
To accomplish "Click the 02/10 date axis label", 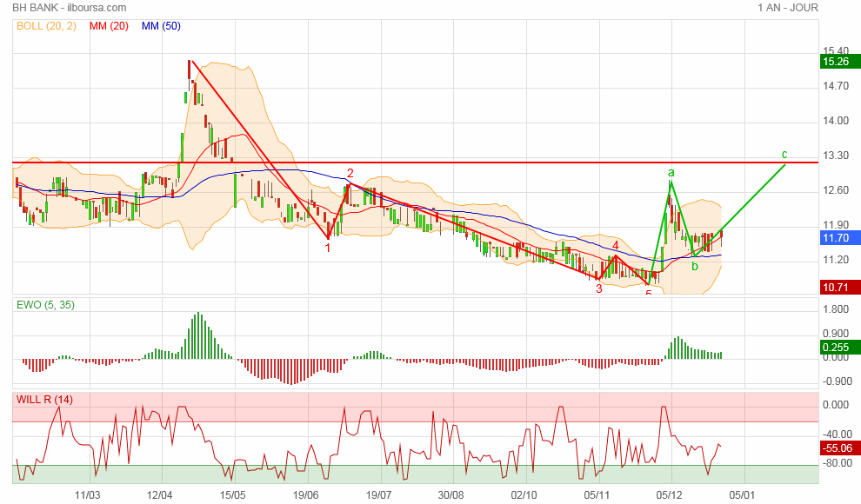I will 524,495.
